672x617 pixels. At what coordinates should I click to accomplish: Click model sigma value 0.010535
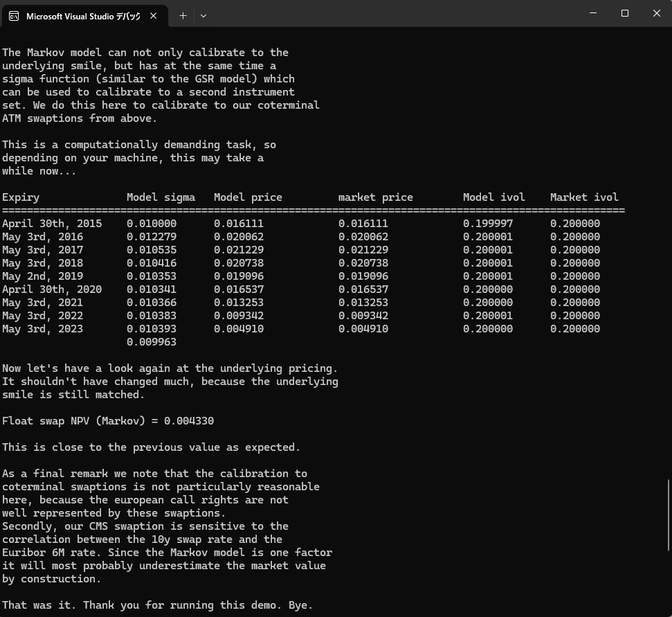click(152, 250)
